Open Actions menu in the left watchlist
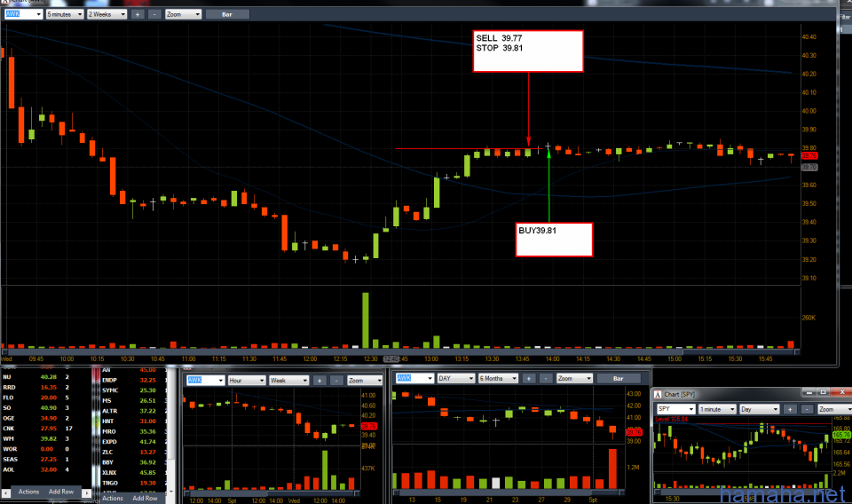The height and width of the screenshot is (504, 852). coord(28,492)
